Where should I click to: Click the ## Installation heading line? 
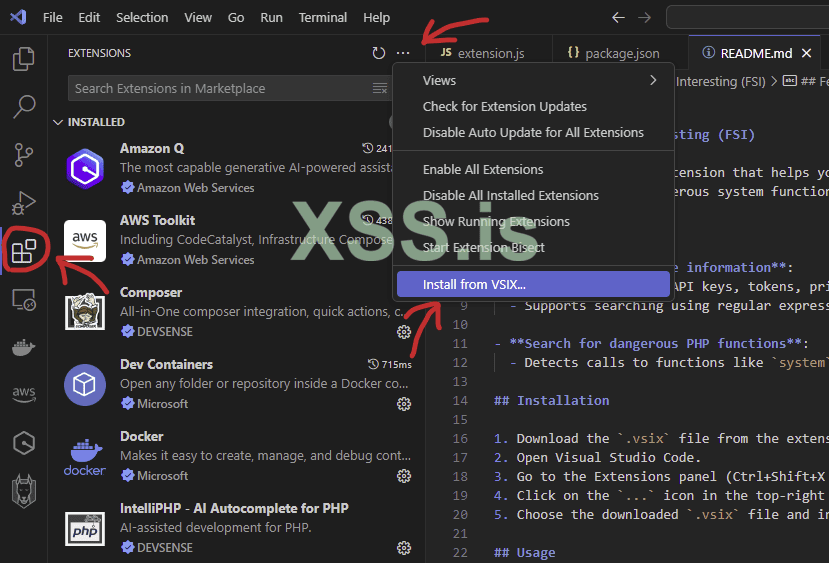pos(551,400)
